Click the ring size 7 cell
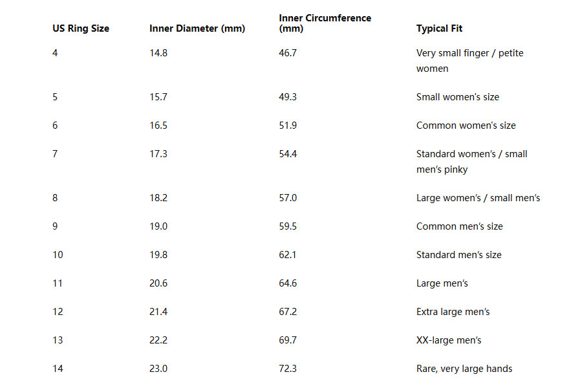 (55, 154)
